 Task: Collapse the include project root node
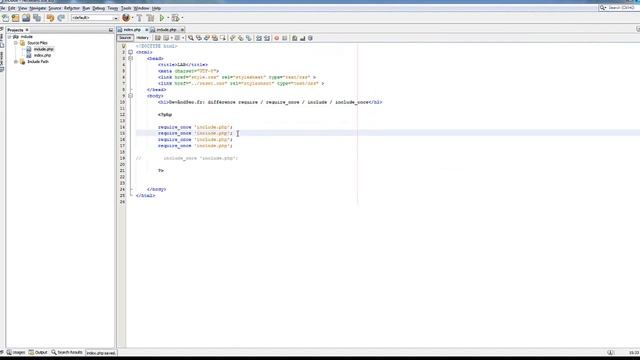[x=9, y=37]
